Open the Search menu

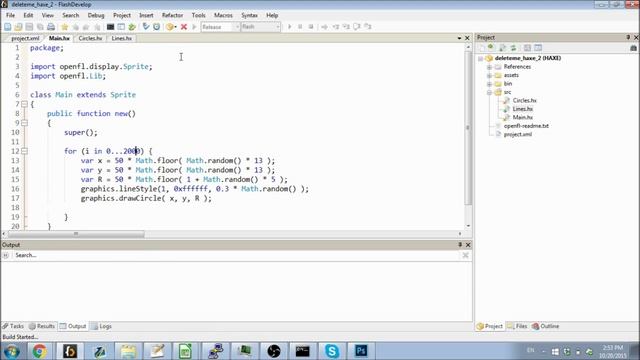71,15
